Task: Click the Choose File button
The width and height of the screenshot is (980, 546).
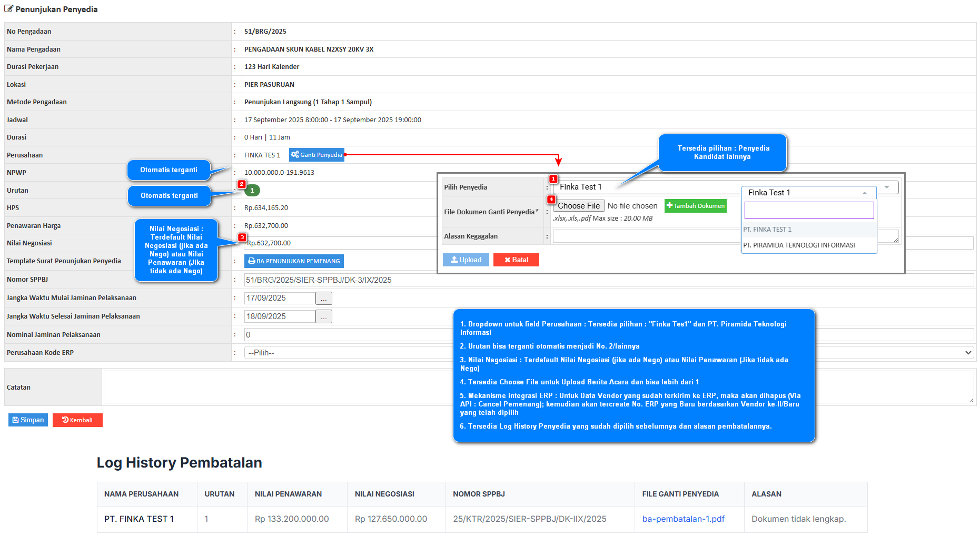Action: pyautogui.click(x=578, y=206)
